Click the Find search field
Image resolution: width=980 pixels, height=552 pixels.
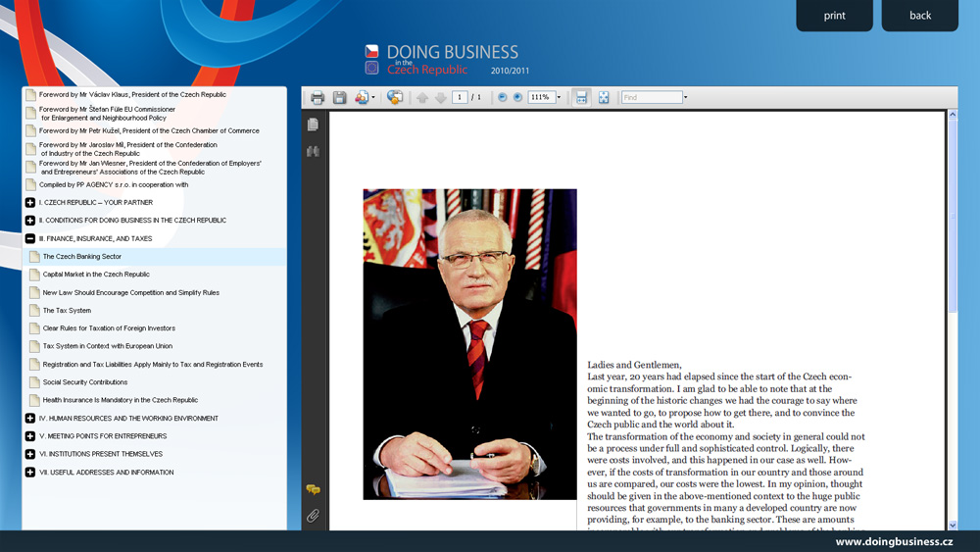click(652, 97)
